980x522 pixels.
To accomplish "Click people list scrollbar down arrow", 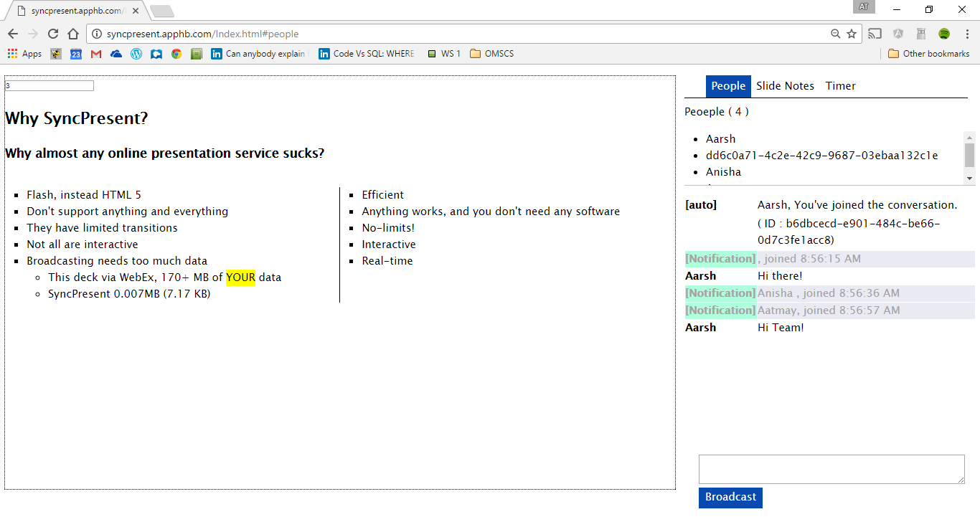I will point(969,179).
